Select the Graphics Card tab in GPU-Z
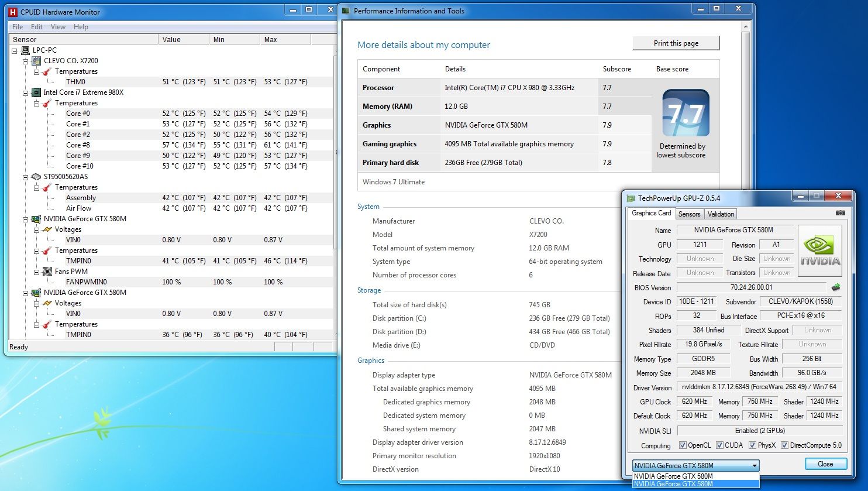The height and width of the screenshot is (491, 868). 652,213
